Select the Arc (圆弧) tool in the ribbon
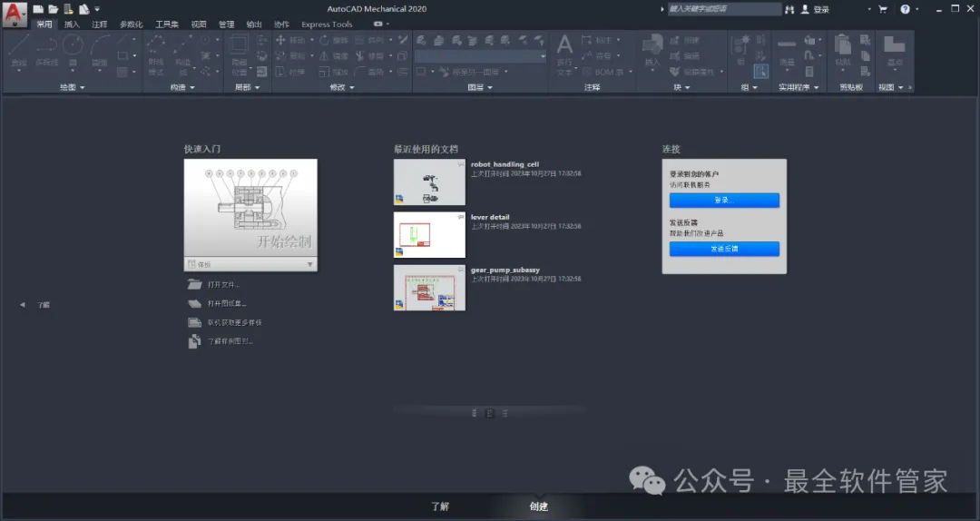980x521 pixels. pyautogui.click(x=100, y=52)
